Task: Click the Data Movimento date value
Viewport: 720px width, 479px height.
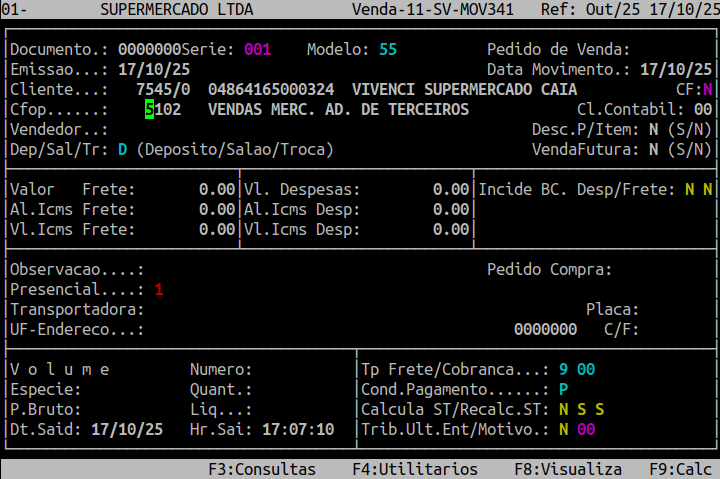Action: pyautogui.click(x=675, y=69)
